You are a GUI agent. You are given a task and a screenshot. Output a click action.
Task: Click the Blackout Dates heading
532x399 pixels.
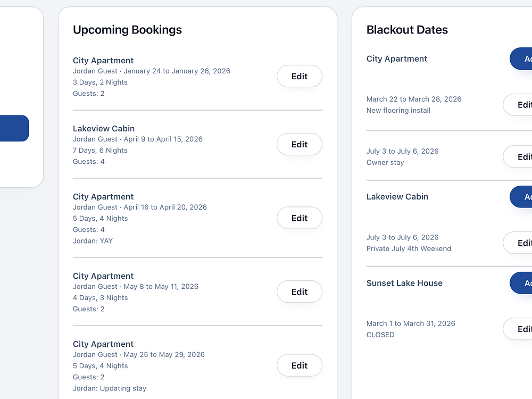407,30
